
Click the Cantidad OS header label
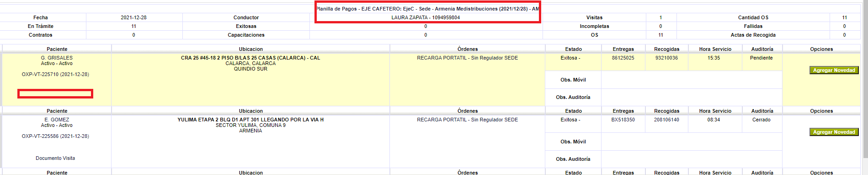pyautogui.click(x=753, y=17)
